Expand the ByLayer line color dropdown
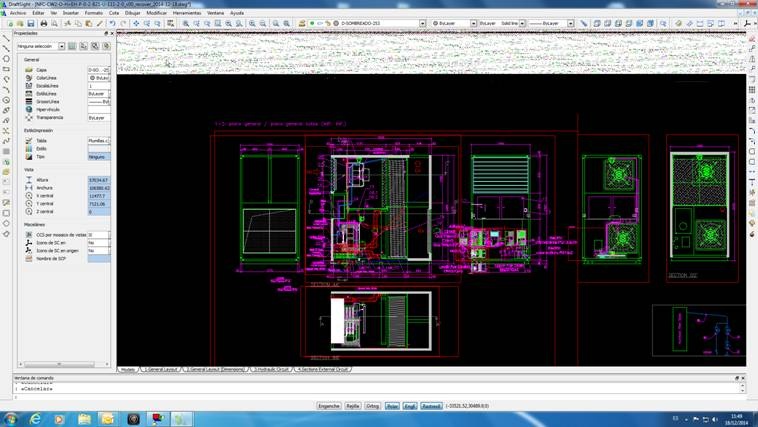 tap(473, 23)
